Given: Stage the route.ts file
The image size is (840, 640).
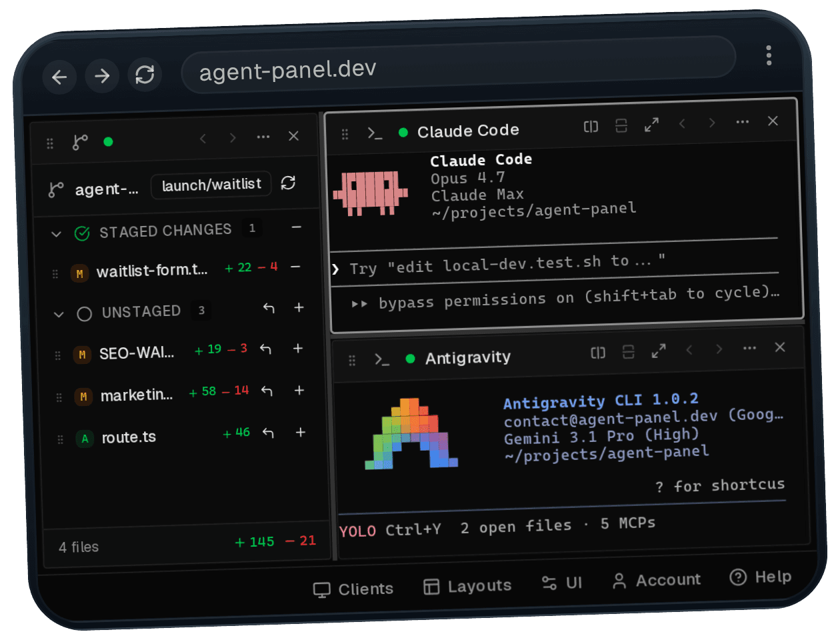Looking at the screenshot, I should point(301,432).
